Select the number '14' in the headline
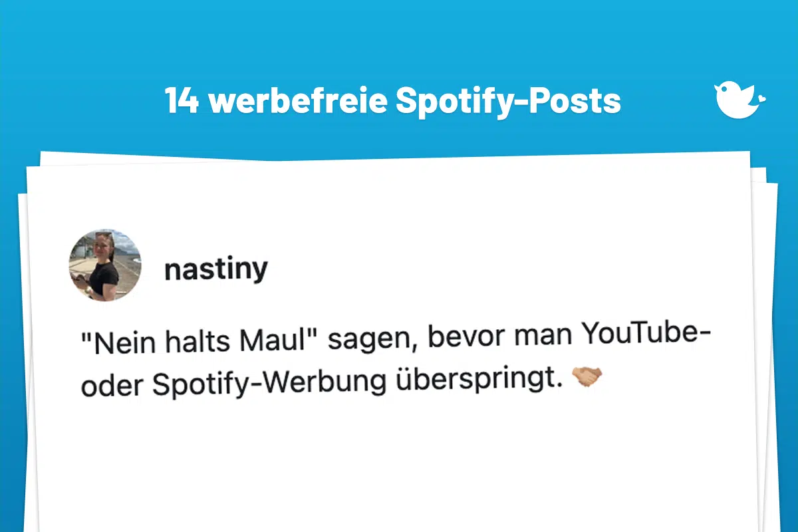This screenshot has height=532, width=798. 182,101
